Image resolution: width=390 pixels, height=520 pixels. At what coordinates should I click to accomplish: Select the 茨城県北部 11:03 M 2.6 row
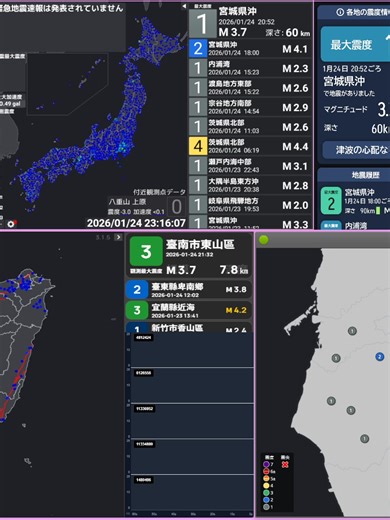[250, 126]
